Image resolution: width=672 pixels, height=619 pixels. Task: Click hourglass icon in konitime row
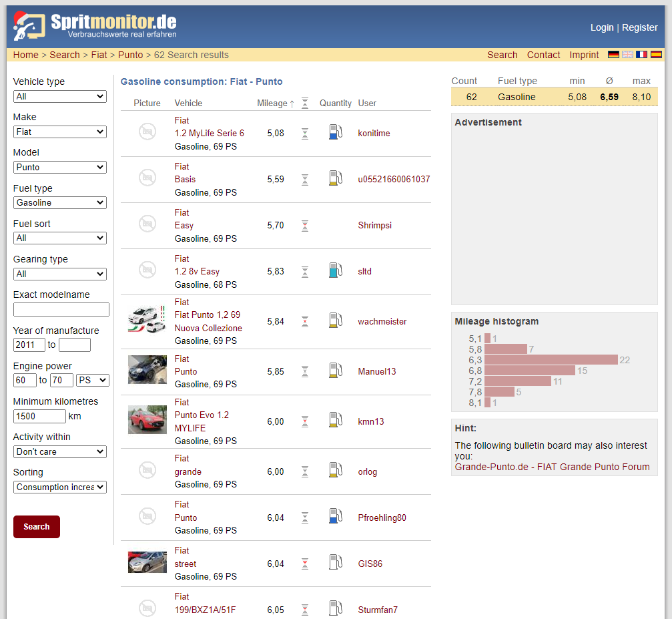pos(305,134)
